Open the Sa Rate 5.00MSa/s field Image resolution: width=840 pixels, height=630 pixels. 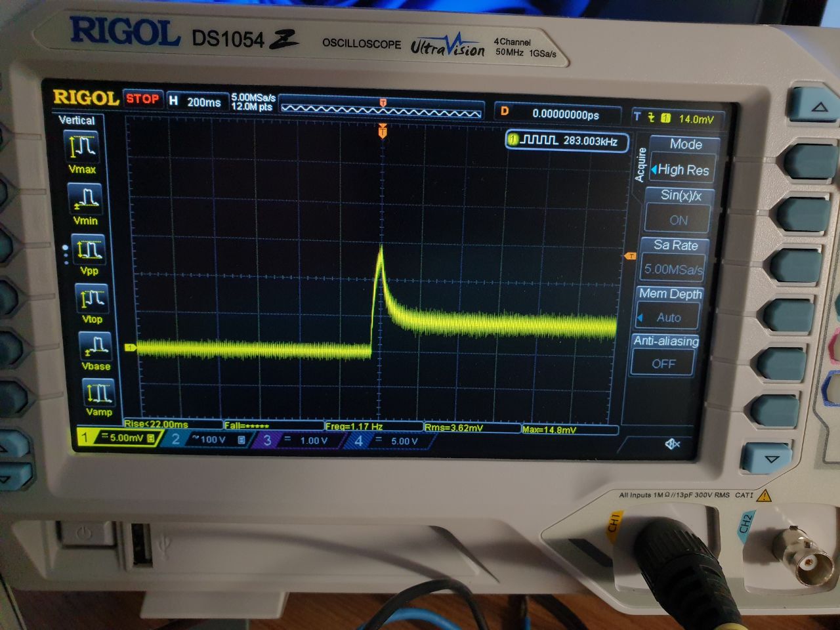673,269
